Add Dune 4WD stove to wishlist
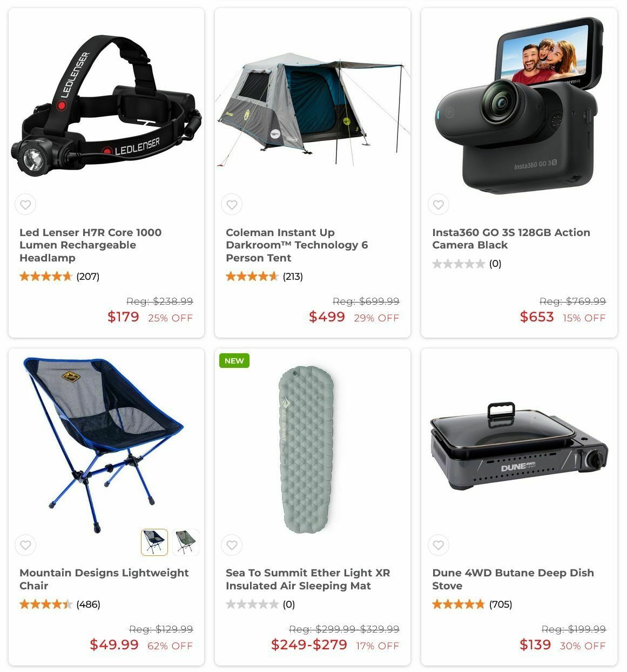 point(439,545)
